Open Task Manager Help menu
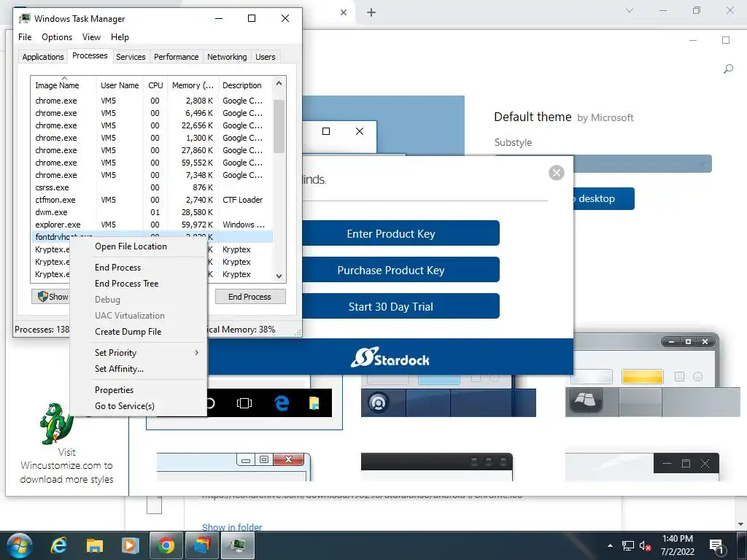 pyautogui.click(x=120, y=37)
